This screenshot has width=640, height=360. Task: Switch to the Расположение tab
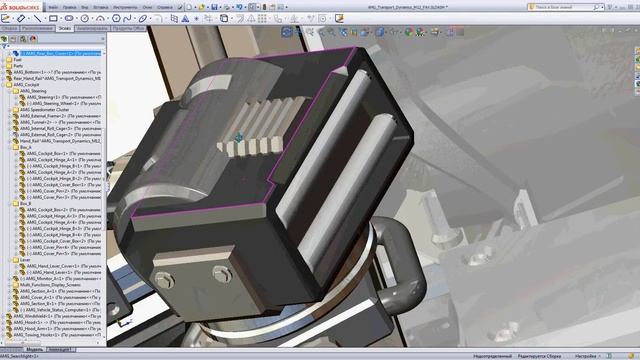tap(38, 28)
